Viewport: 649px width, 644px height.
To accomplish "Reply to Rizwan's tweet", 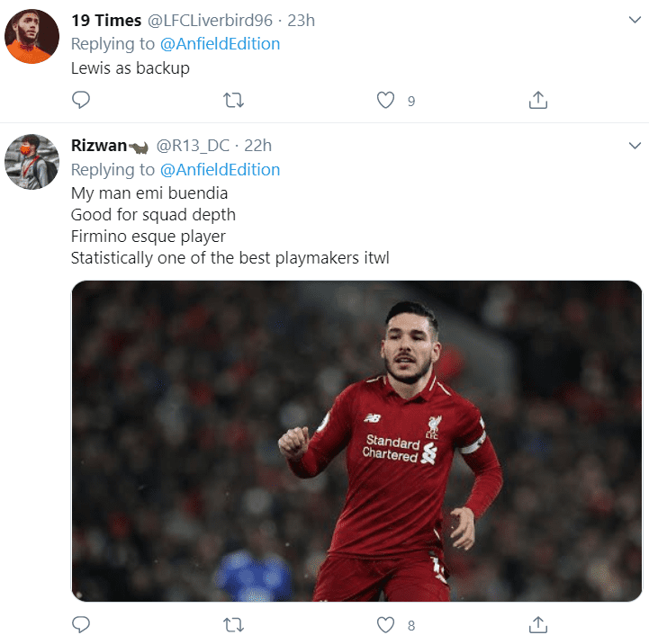I will pyautogui.click(x=81, y=624).
